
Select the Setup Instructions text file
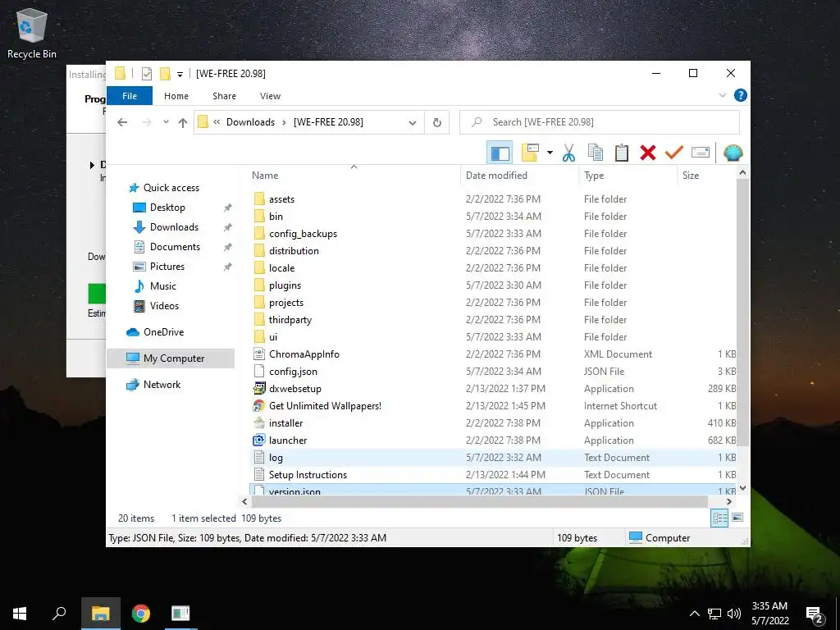(x=308, y=475)
